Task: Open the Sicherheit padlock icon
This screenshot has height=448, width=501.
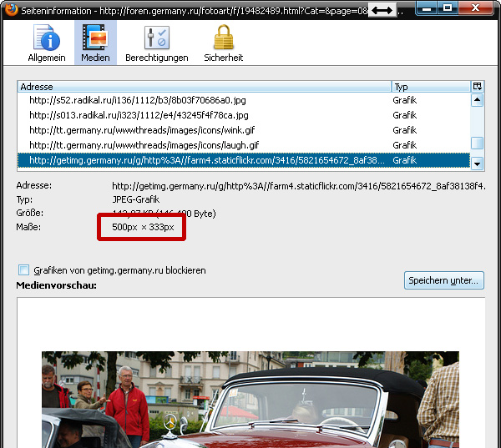Action: pyautogui.click(x=223, y=43)
